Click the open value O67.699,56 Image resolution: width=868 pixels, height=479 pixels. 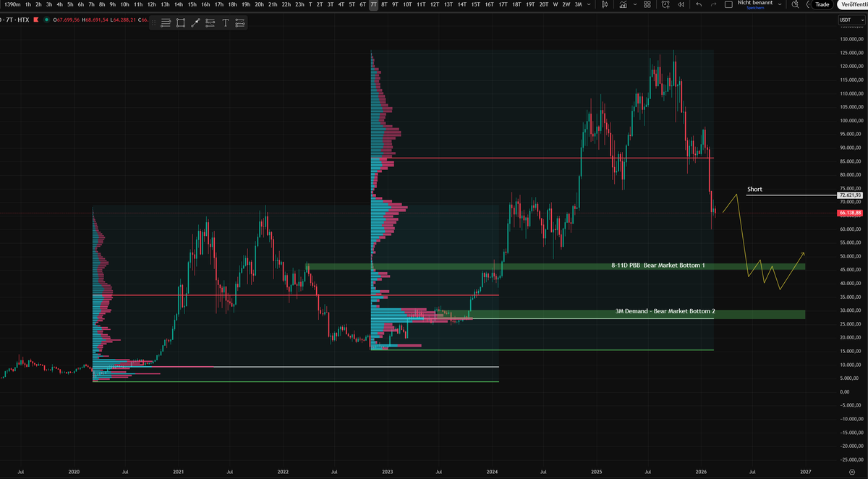point(66,20)
